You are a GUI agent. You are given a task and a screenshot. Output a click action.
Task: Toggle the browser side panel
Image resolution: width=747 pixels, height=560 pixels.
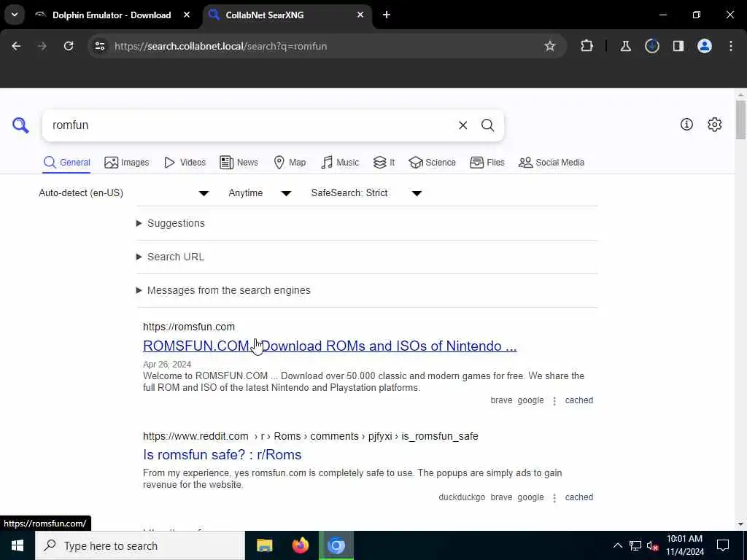678,46
